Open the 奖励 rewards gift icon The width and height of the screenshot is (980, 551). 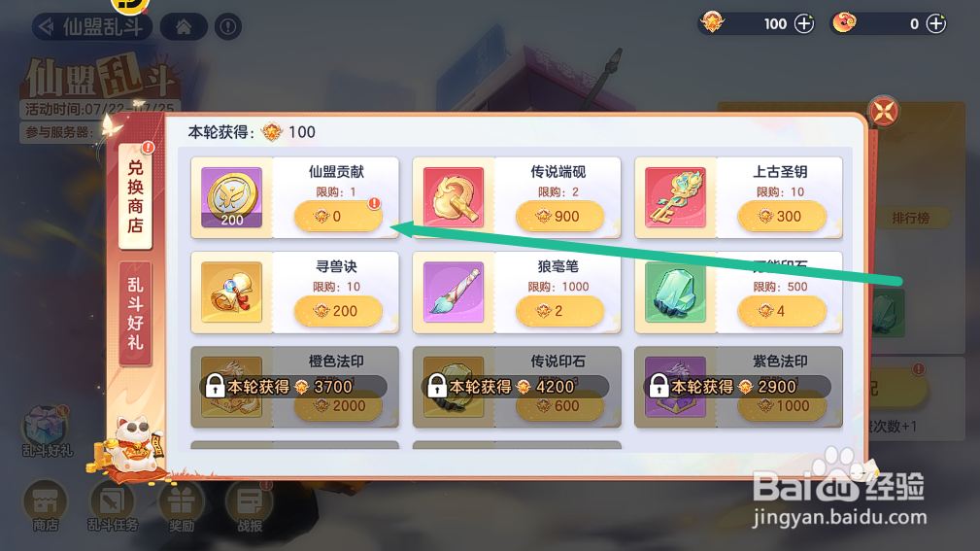(182, 505)
